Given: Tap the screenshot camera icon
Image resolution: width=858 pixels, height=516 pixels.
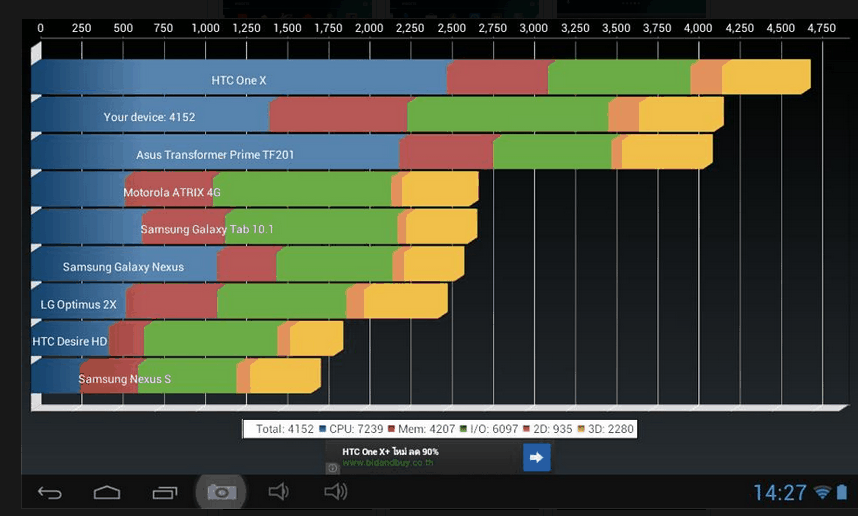Looking at the screenshot, I should point(222,492).
